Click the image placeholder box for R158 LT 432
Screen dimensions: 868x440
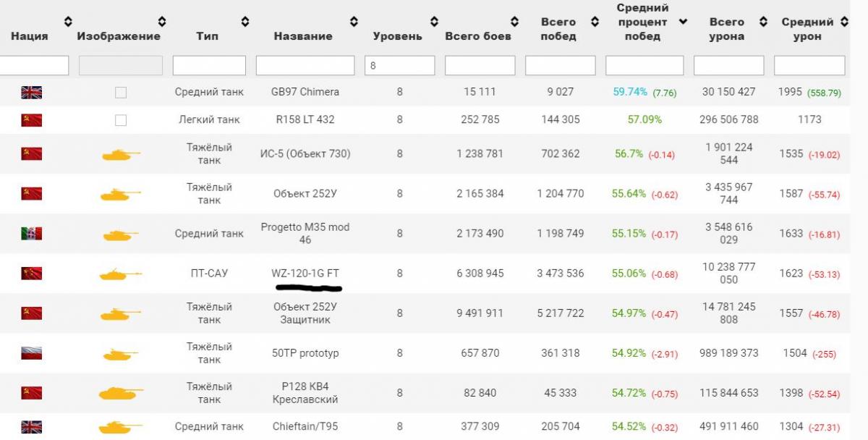121,120
